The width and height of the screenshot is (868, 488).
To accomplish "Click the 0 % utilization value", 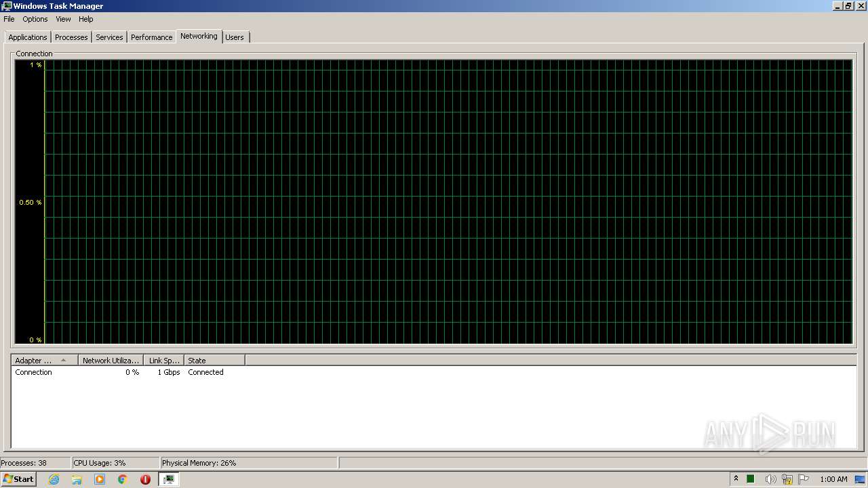I will tap(132, 372).
